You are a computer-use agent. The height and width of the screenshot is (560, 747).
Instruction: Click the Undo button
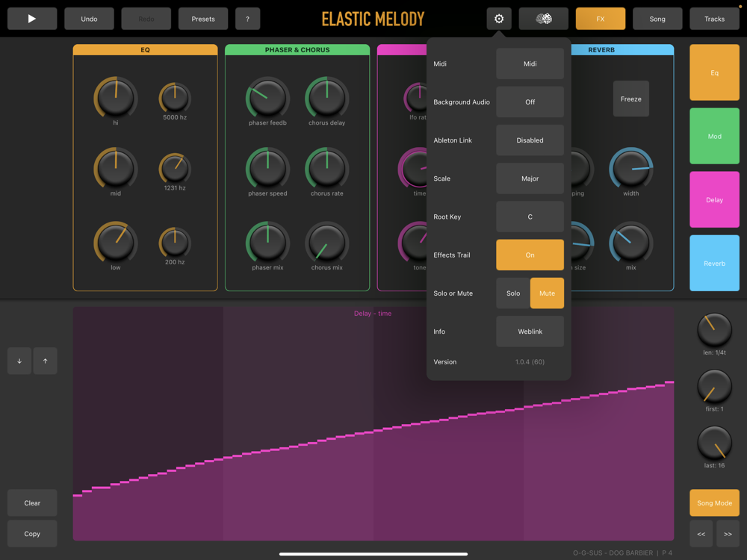click(89, 19)
